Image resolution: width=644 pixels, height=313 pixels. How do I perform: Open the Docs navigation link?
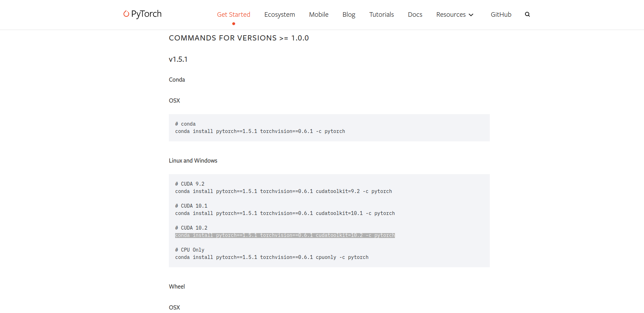(x=415, y=14)
